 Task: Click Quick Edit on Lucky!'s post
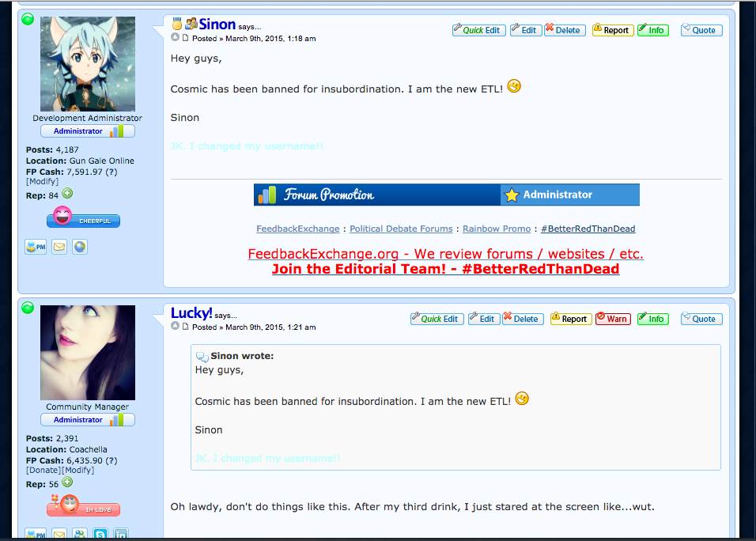pyautogui.click(x=437, y=319)
